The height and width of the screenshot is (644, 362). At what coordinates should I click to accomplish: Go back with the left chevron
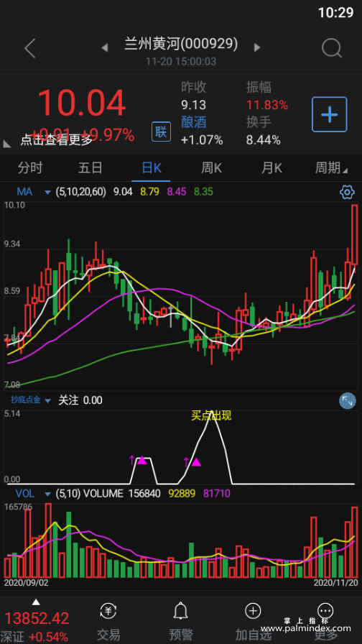point(30,48)
